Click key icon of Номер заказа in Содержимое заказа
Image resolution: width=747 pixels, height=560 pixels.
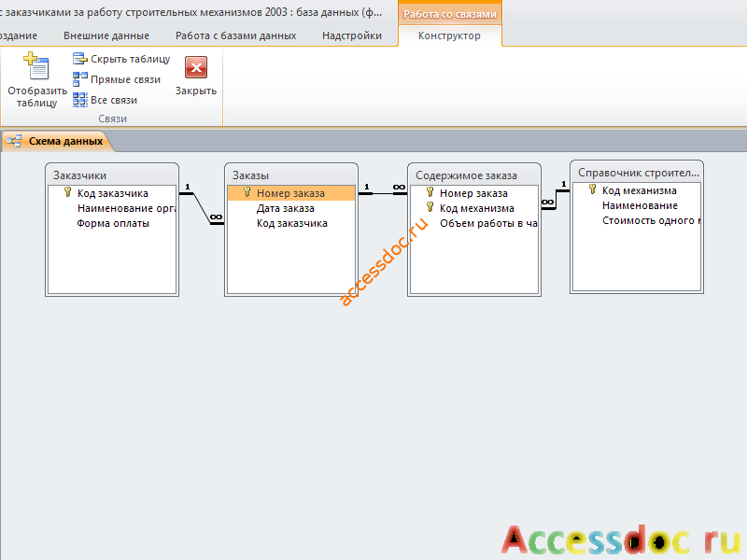point(430,192)
